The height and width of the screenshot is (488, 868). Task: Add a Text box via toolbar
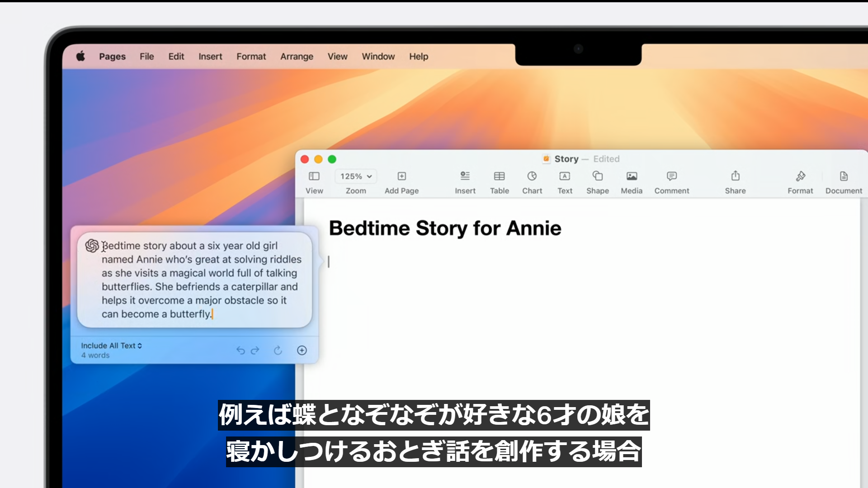tap(565, 176)
